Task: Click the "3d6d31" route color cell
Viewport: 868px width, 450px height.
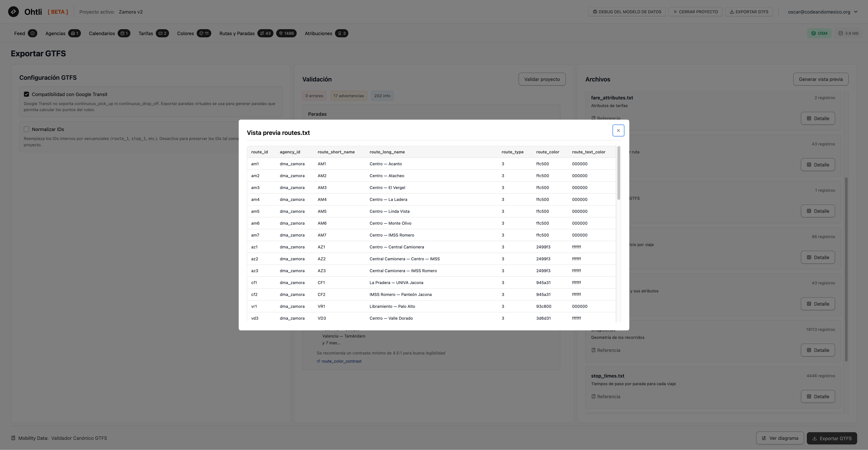Action: [543, 318]
